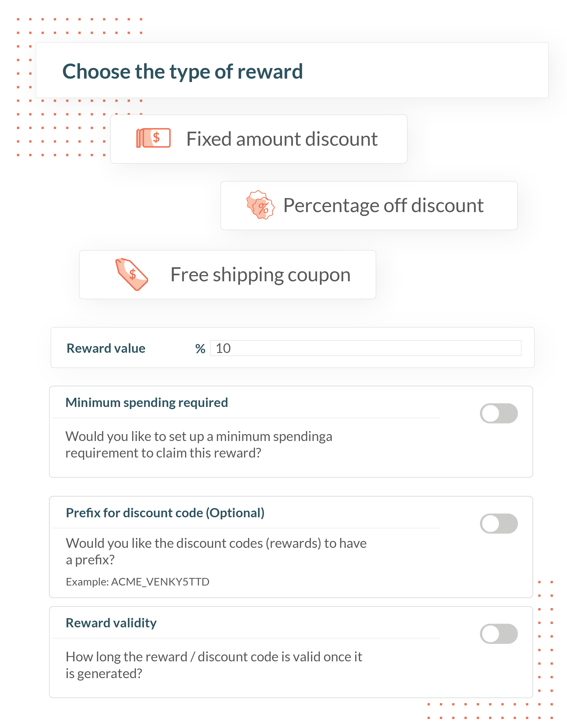Click the discount codes prefix question text

tap(216, 551)
